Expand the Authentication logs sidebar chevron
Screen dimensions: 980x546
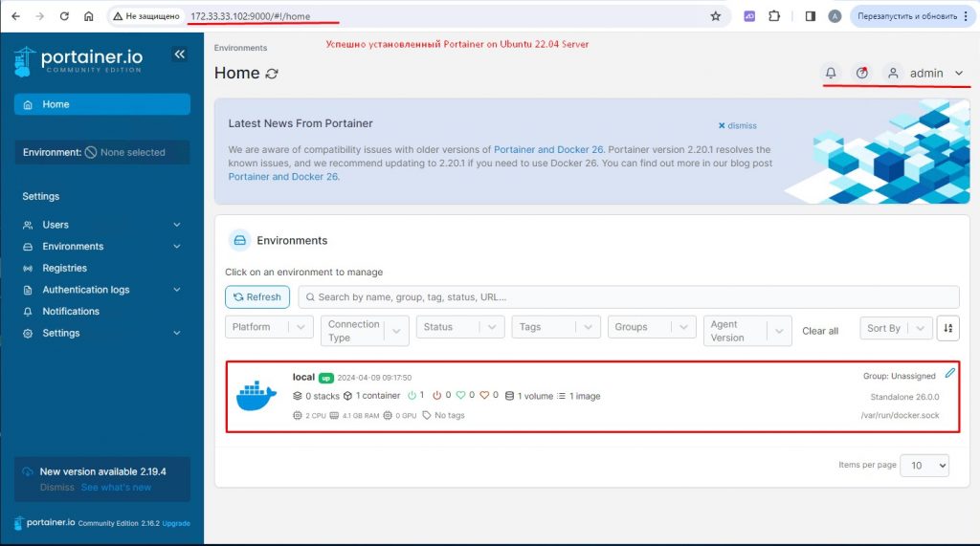click(177, 290)
